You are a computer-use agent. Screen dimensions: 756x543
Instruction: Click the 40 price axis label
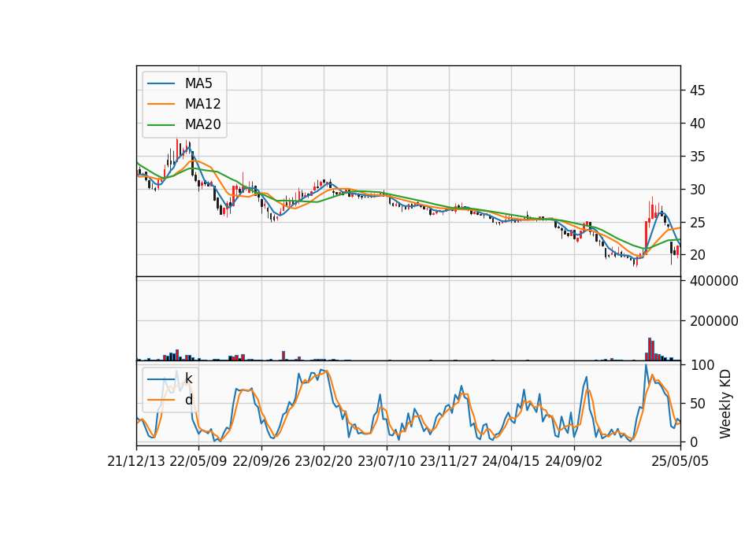[x=697, y=124]
